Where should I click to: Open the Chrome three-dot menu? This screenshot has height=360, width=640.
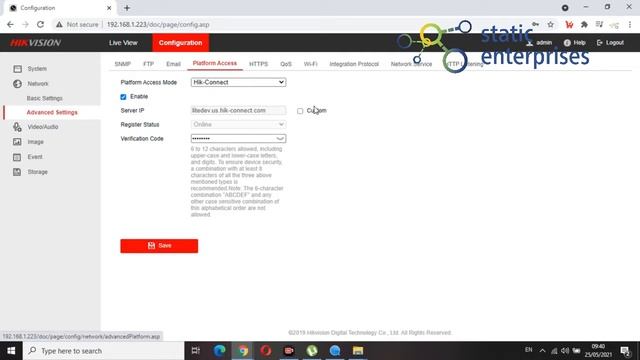point(630,24)
